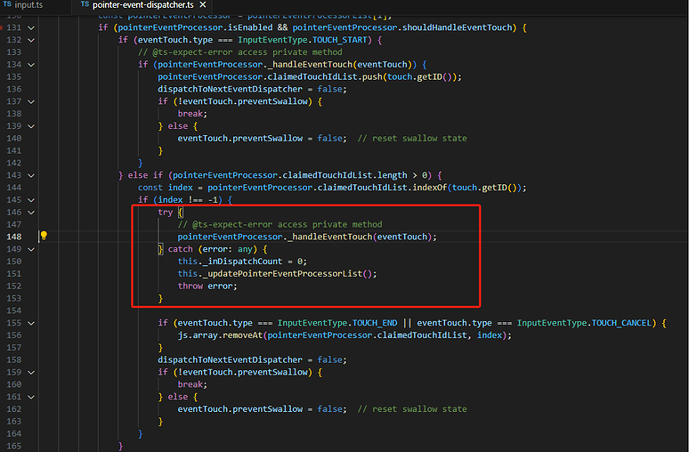
Task: Open the lightbulb quick fix on line 148
Action: 44,235
